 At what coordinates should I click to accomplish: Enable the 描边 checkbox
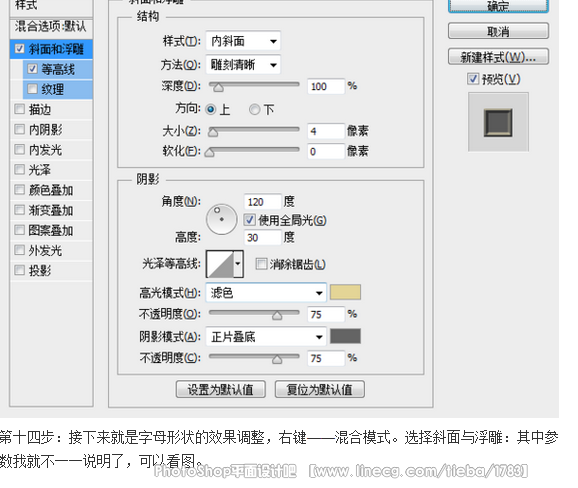(x=19, y=109)
